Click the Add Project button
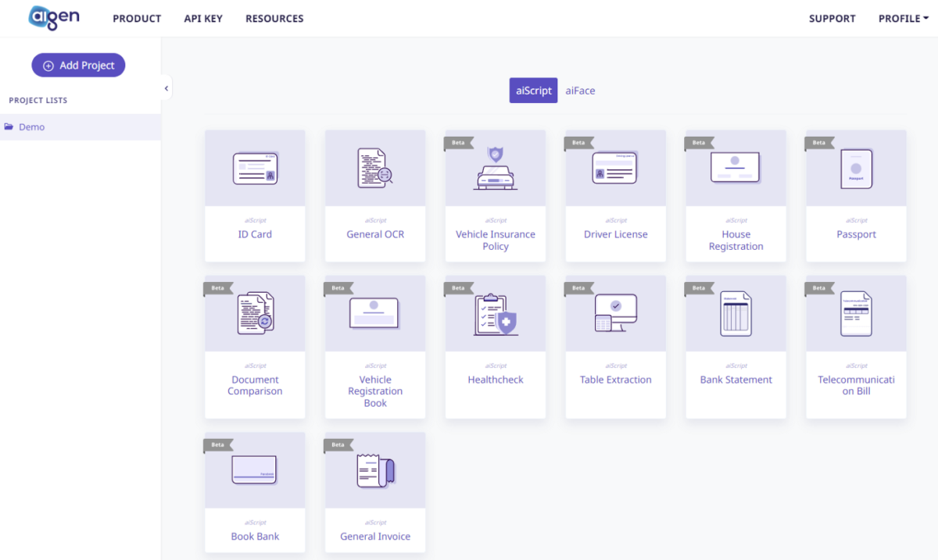 coord(78,66)
